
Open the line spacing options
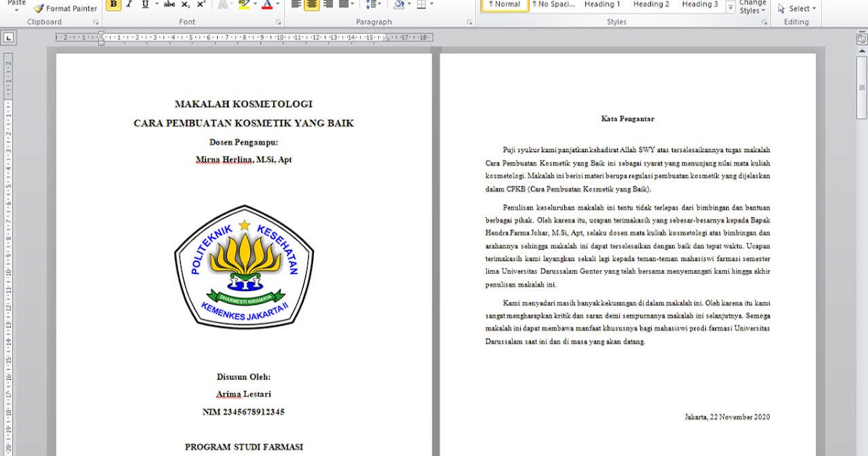pyautogui.click(x=373, y=4)
